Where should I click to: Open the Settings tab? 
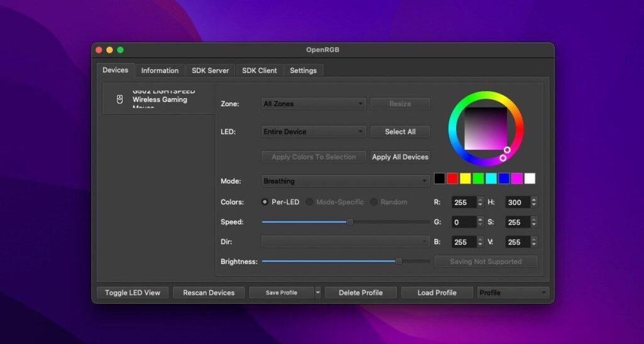(x=303, y=70)
